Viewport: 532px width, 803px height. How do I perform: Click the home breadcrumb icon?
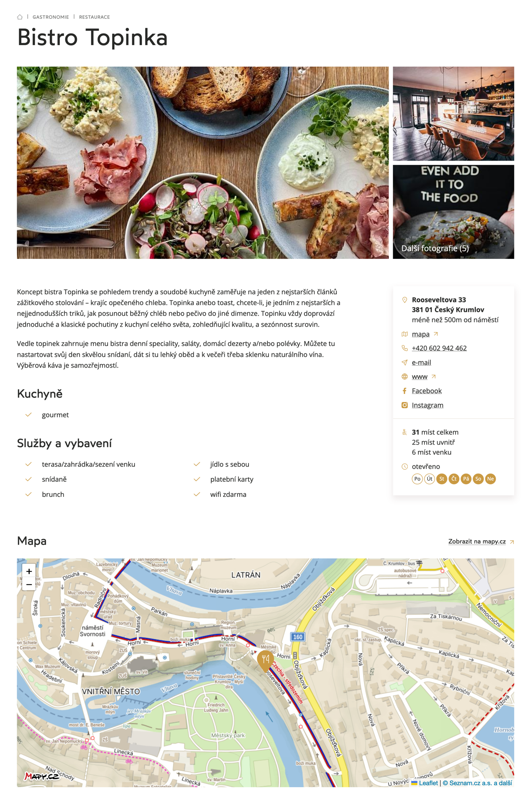click(x=20, y=17)
